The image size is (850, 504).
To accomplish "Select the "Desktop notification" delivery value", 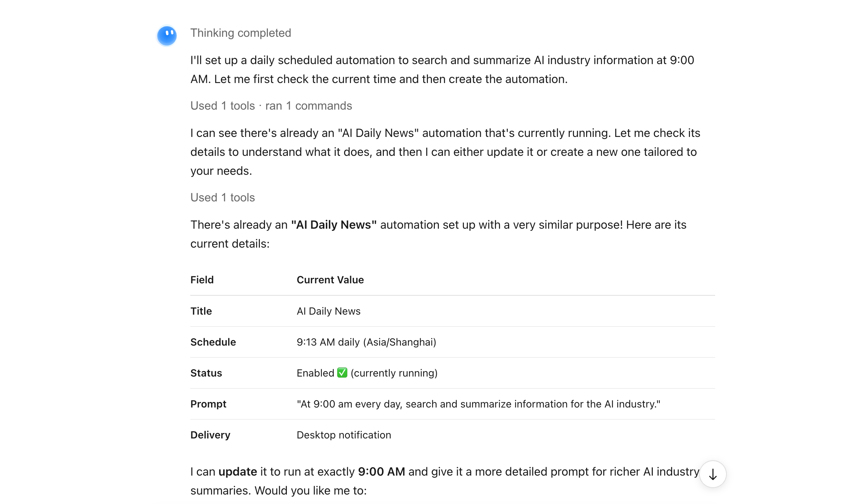I will click(344, 435).
